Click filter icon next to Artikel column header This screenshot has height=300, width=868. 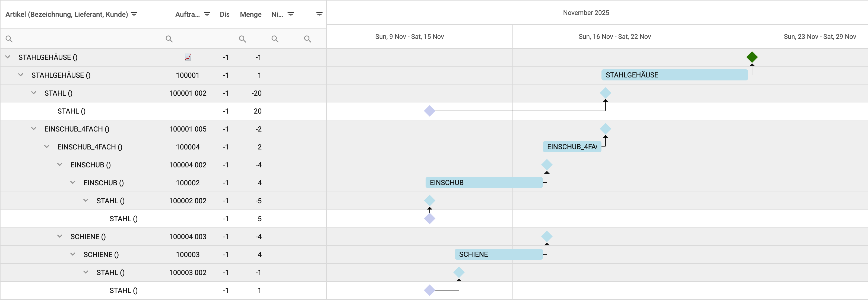pos(134,14)
